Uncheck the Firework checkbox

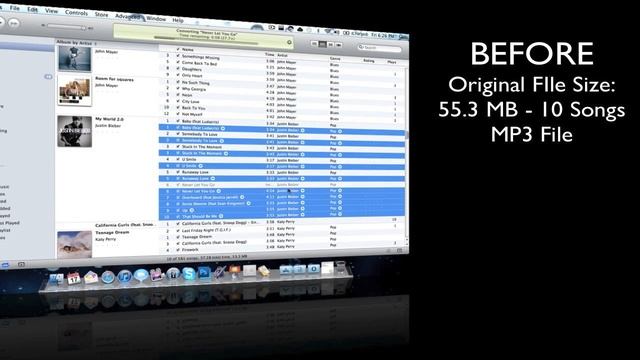[x=178, y=249]
